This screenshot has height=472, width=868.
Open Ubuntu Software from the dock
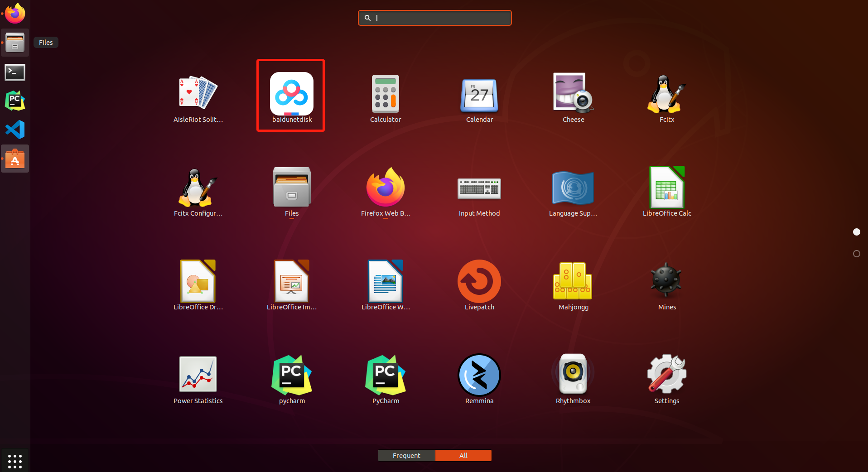pos(15,159)
